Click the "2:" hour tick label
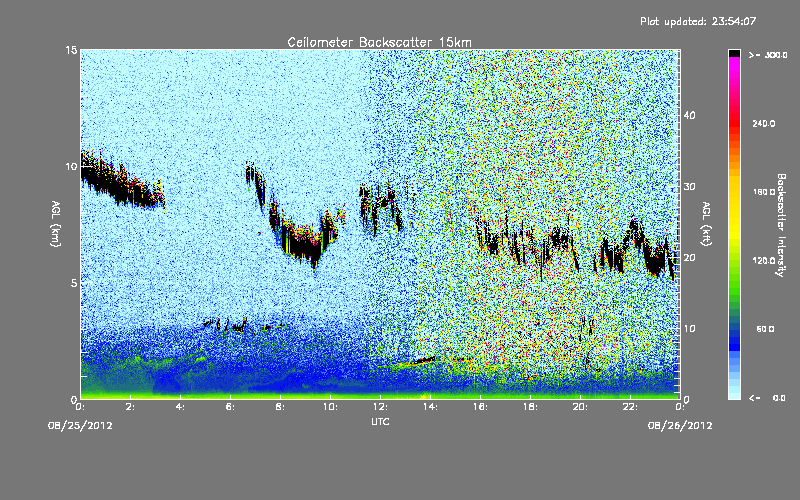This screenshot has width=800, height=500. [131, 407]
